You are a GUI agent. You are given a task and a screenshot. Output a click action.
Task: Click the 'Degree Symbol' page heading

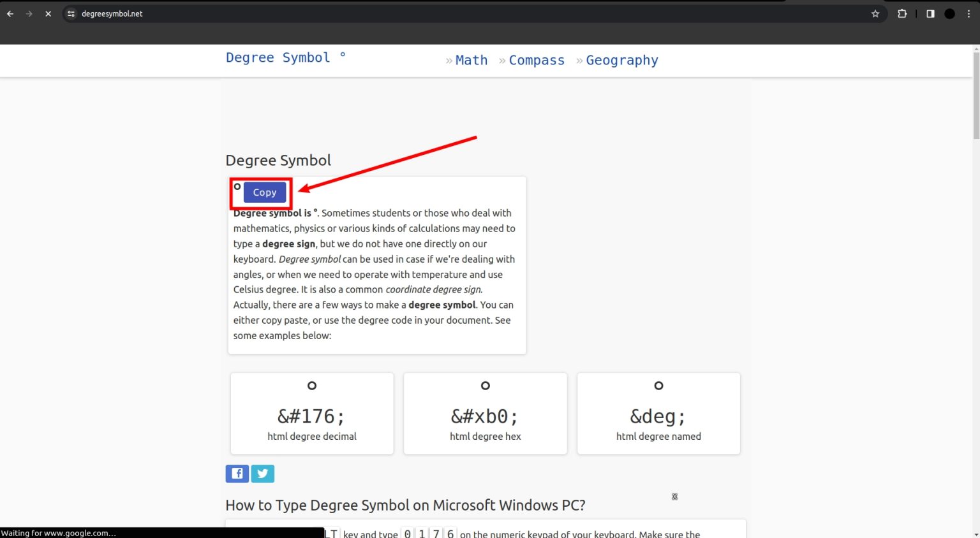[x=278, y=160]
